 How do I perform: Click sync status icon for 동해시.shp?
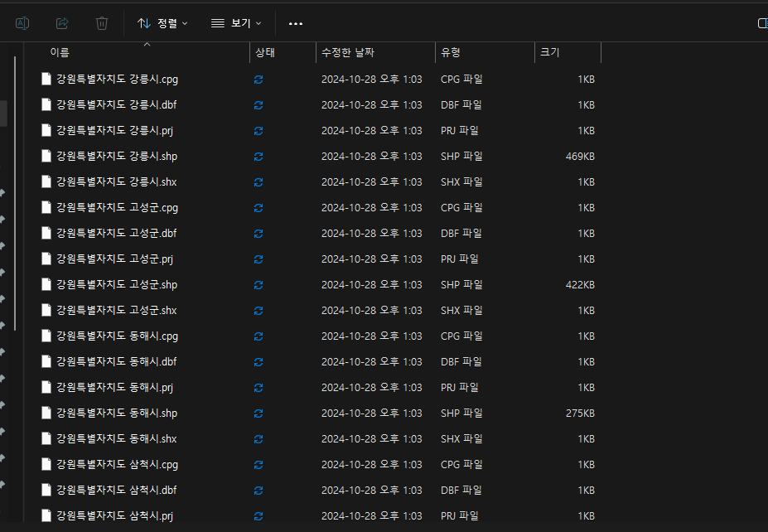tap(258, 414)
